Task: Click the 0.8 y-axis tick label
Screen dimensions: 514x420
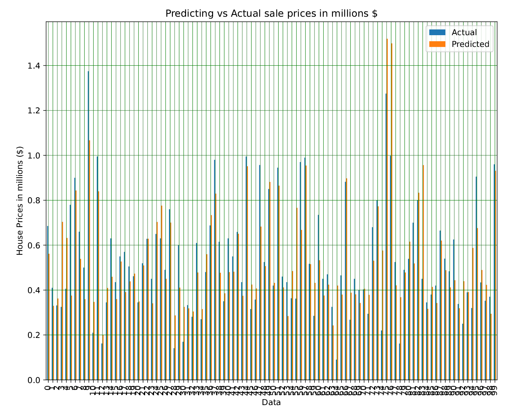Action: point(35,200)
